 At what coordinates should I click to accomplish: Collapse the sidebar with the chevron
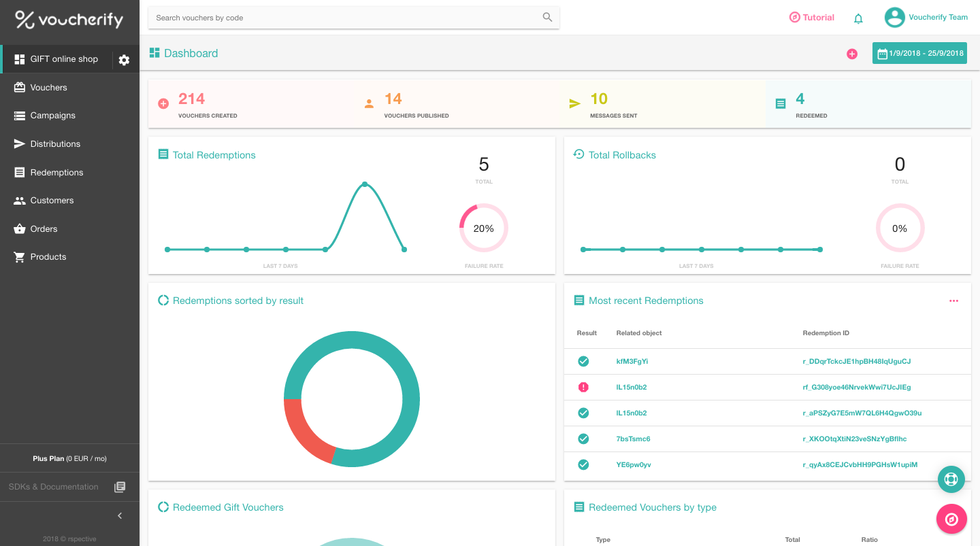[120, 516]
